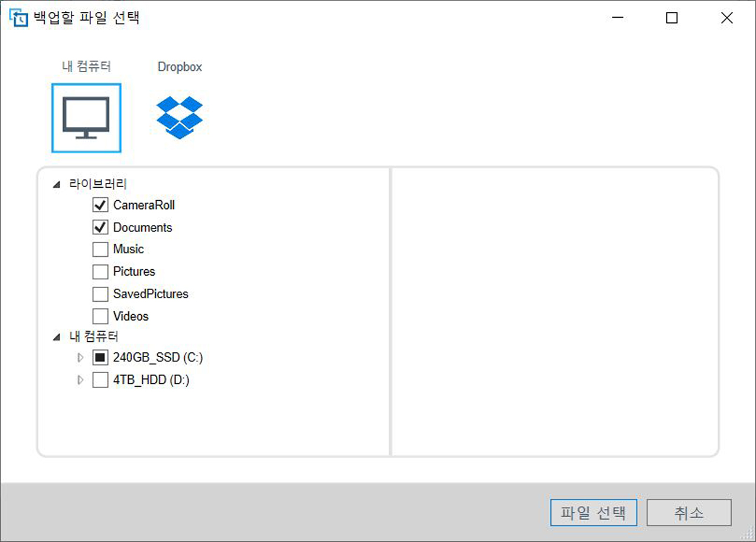Tick the SavedPictures checkbox
The height and width of the screenshot is (542, 756).
point(100,294)
